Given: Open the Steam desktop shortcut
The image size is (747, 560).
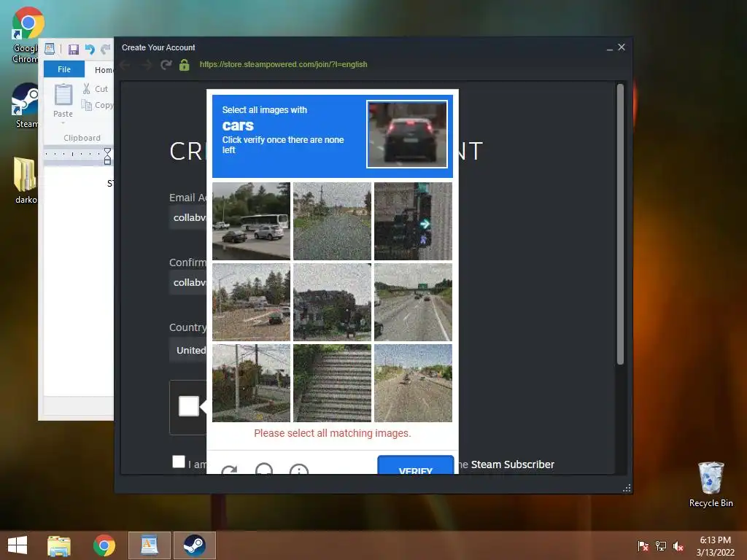Looking at the screenshot, I should (x=25, y=106).
